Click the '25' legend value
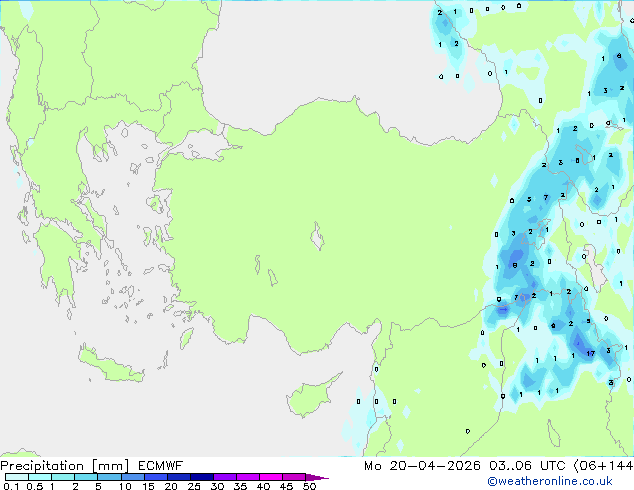The width and height of the screenshot is (634, 490). click(x=194, y=486)
